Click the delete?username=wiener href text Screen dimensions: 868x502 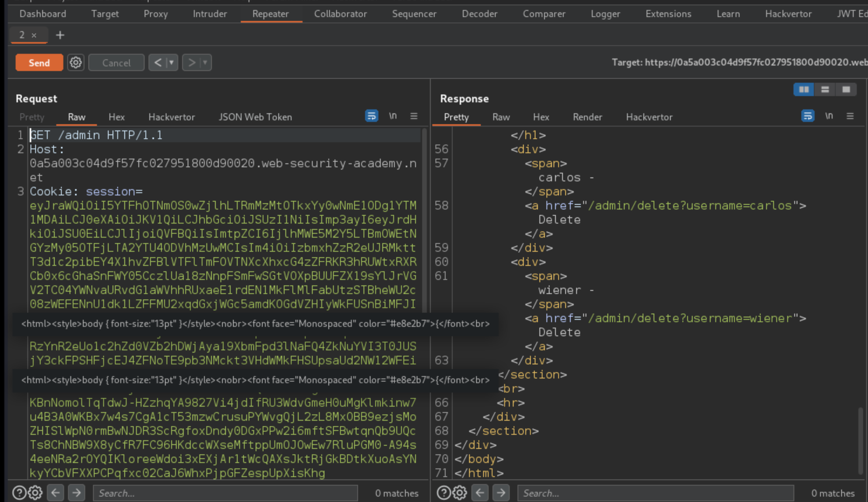pos(690,318)
